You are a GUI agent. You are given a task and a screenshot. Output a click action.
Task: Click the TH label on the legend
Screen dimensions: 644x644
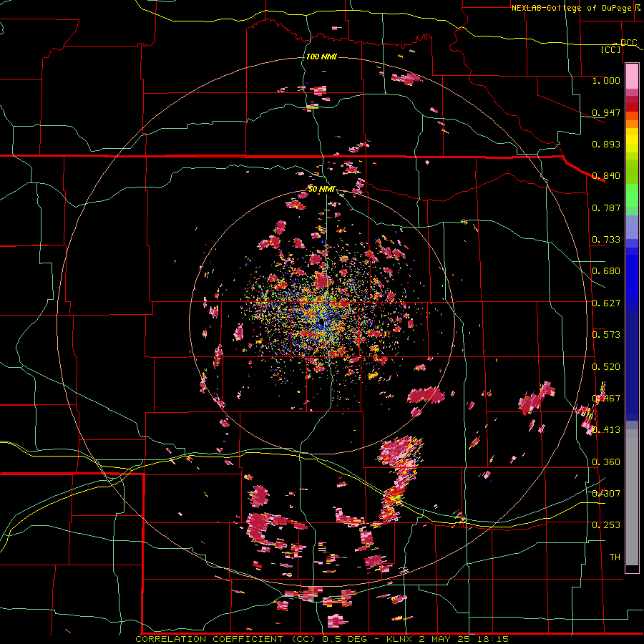point(615,557)
